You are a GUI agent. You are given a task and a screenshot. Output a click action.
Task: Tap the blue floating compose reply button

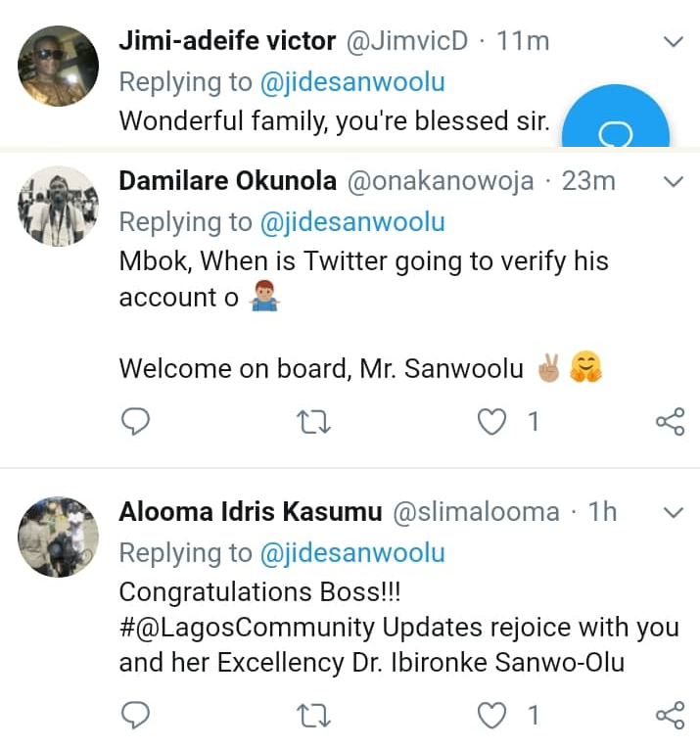[x=617, y=127]
